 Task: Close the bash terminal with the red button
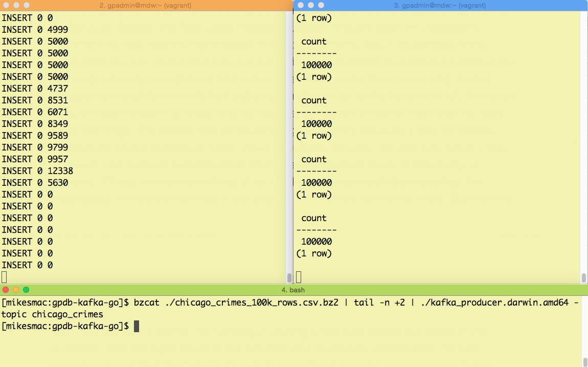click(6, 290)
